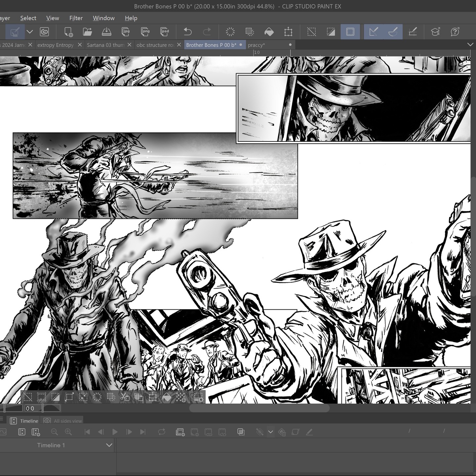Open the document tab list chevron
This screenshot has height=476, width=476.
(470, 45)
